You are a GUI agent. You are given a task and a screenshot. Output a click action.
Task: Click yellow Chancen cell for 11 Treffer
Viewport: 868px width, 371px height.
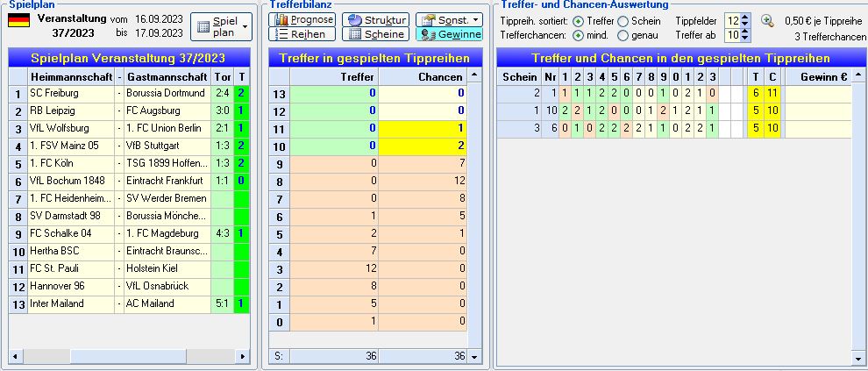[423, 129]
